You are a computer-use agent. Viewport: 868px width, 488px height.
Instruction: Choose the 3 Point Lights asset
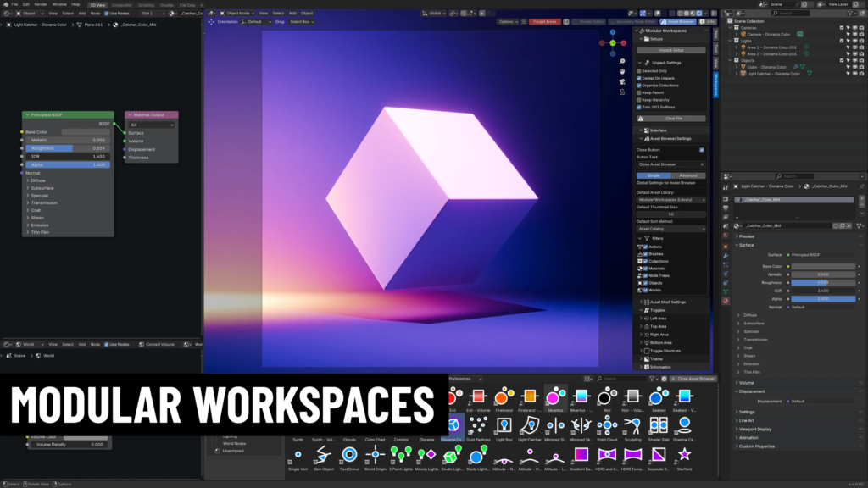(401, 455)
